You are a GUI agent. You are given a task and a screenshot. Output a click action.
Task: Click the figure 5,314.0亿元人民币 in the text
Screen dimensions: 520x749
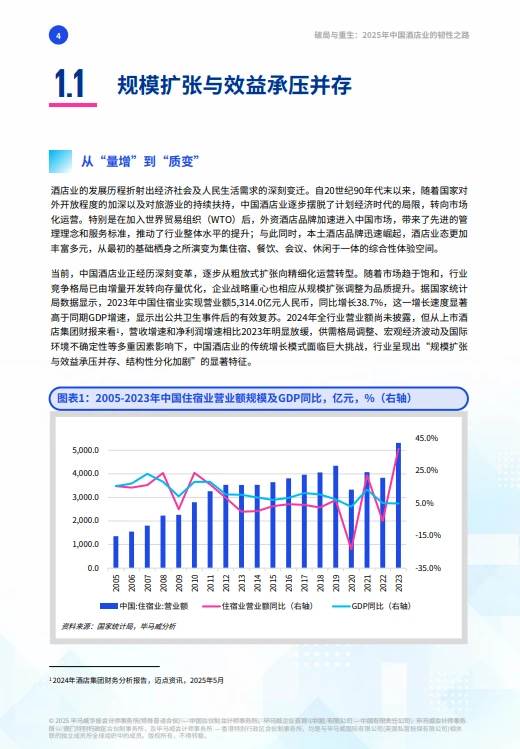pyautogui.click(x=271, y=302)
